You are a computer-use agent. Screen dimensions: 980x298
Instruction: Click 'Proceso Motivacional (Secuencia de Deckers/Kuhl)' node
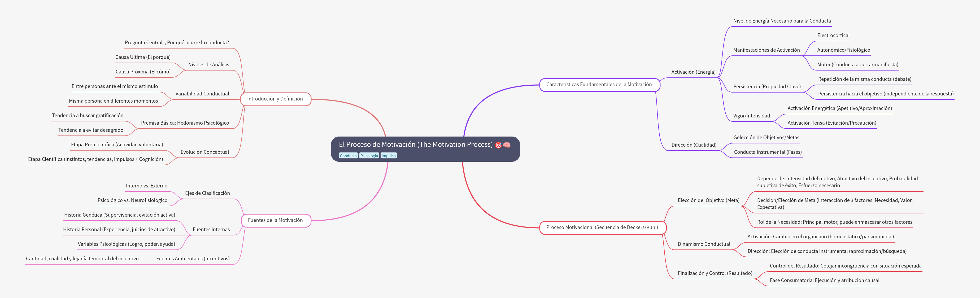603,227
